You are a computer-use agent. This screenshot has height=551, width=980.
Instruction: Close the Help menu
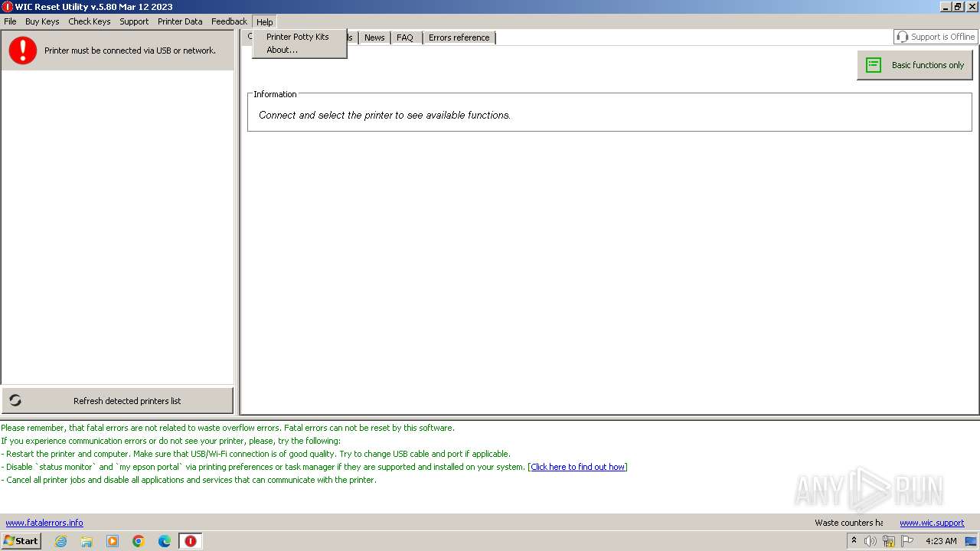point(265,22)
